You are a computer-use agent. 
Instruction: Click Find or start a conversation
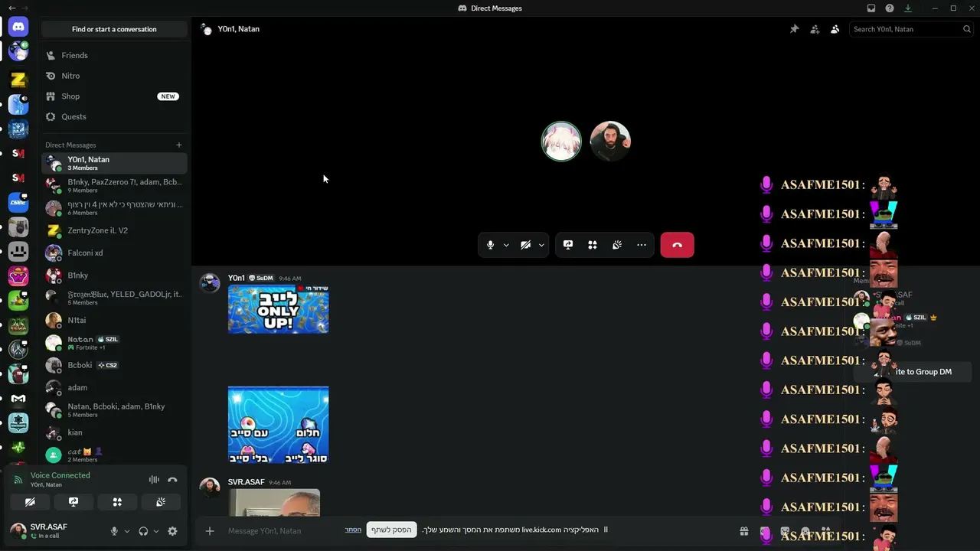(x=114, y=29)
